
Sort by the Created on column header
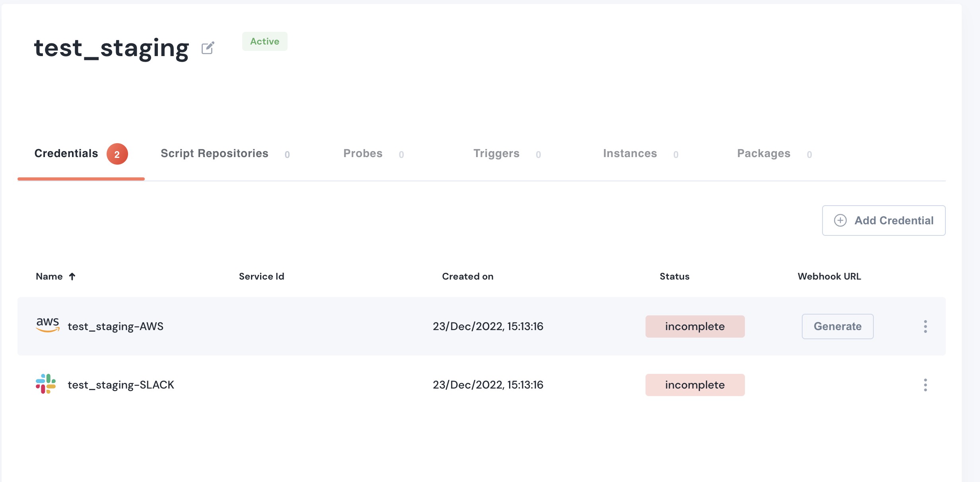tap(467, 276)
